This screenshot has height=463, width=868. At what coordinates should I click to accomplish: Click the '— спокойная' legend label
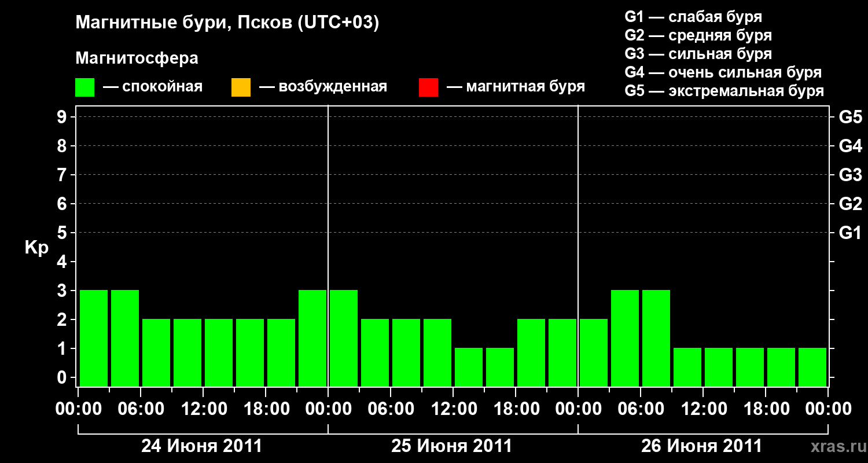tap(153, 87)
